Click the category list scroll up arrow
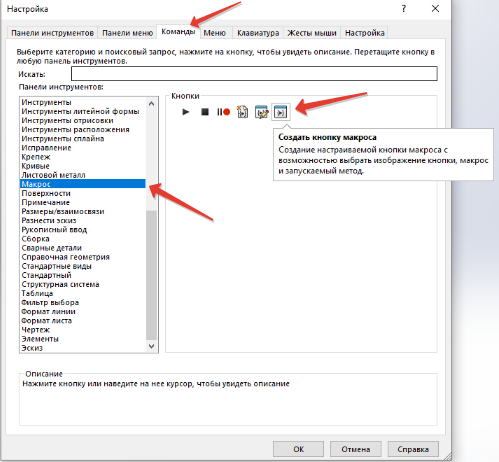Image resolution: width=499 pixels, height=462 pixels. 151,103
